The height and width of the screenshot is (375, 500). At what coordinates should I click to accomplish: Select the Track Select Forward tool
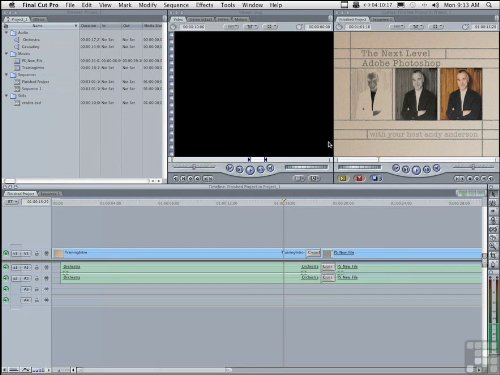point(493,211)
